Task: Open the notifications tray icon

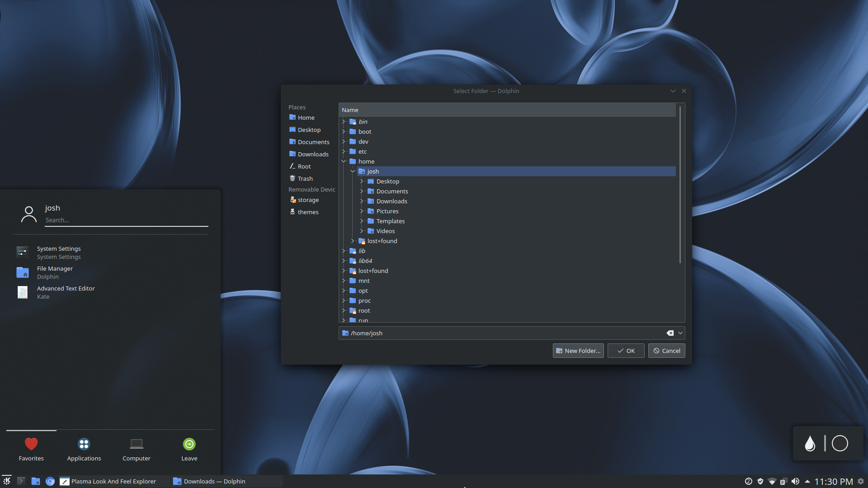Action: (x=749, y=481)
